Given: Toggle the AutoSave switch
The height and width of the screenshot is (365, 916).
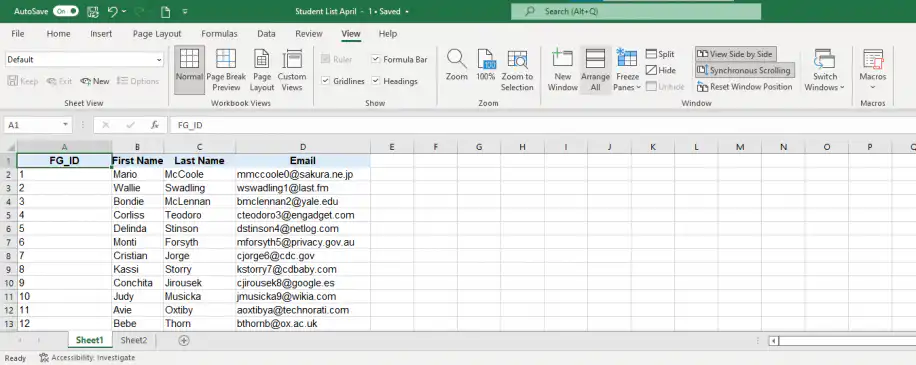Looking at the screenshot, I should point(65,11).
